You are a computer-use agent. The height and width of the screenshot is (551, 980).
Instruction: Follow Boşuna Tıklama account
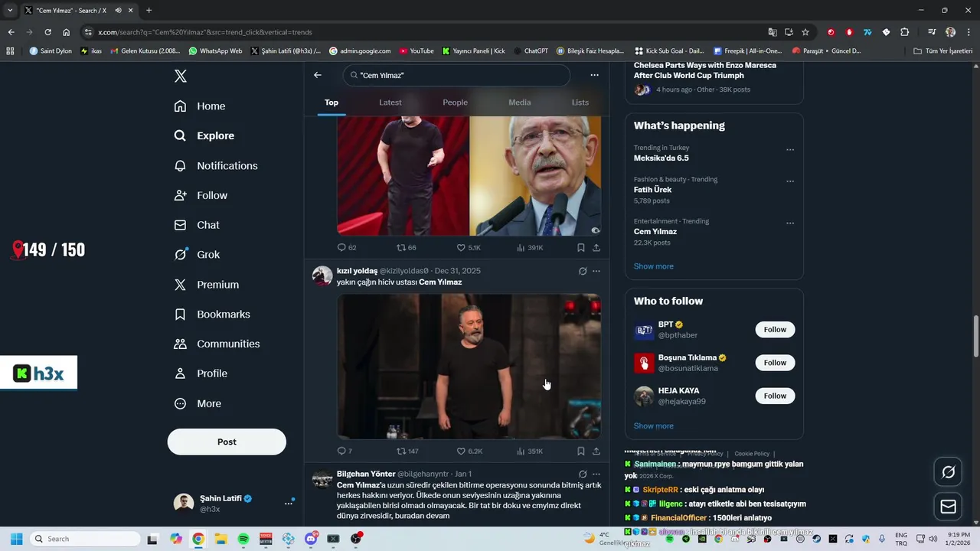click(x=775, y=363)
